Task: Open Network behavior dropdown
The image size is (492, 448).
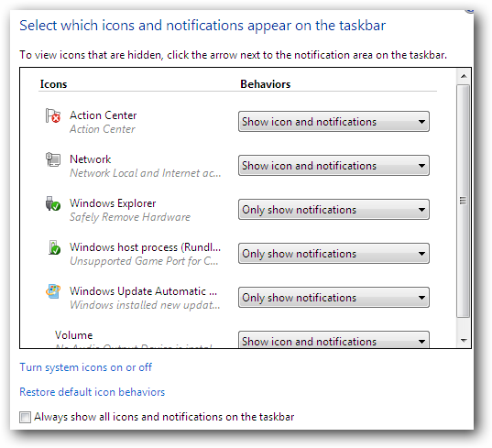Action: coord(333,165)
